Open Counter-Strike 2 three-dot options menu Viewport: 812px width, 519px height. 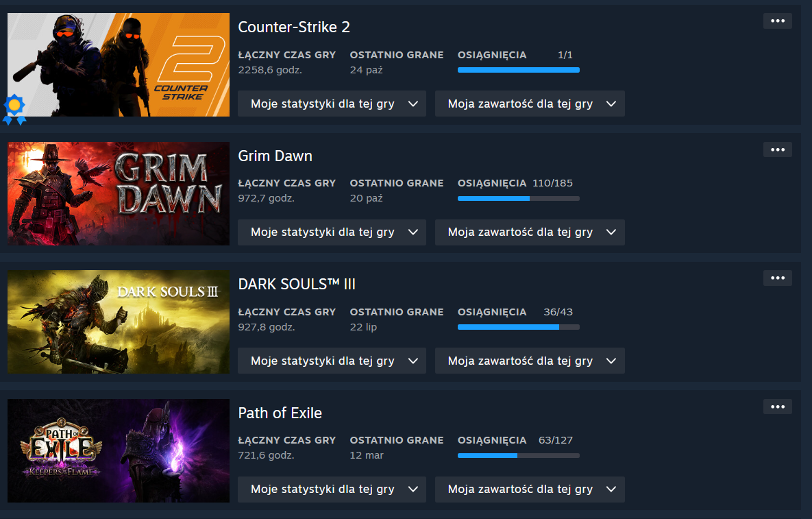click(x=777, y=21)
